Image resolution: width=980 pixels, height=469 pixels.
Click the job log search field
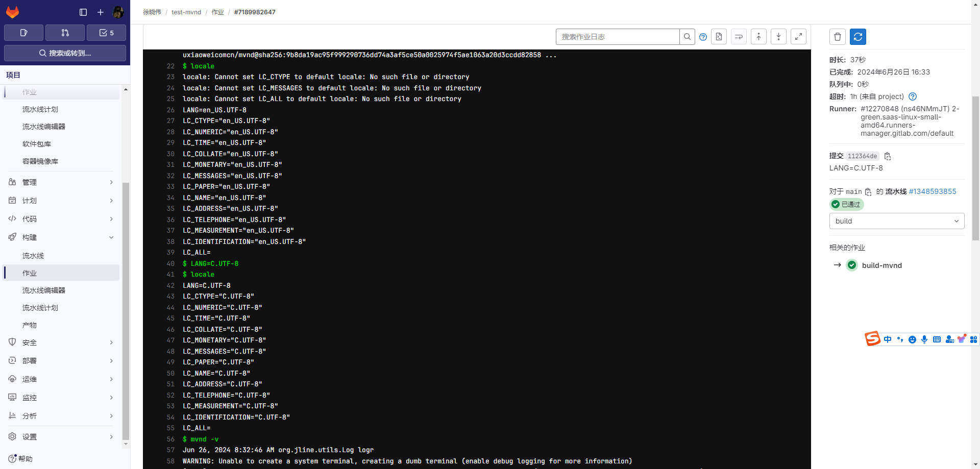pyautogui.click(x=618, y=37)
